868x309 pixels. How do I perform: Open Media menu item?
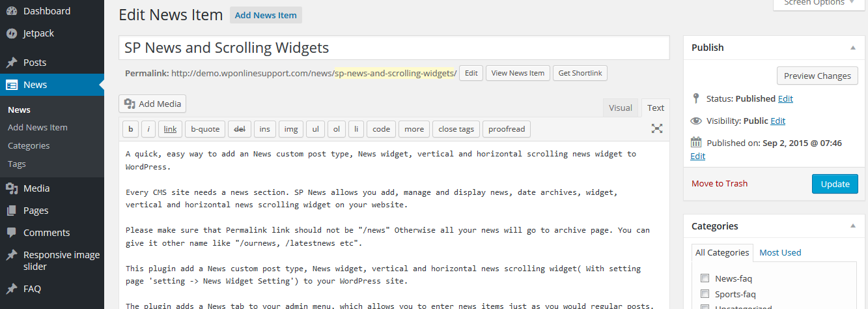tap(52, 188)
